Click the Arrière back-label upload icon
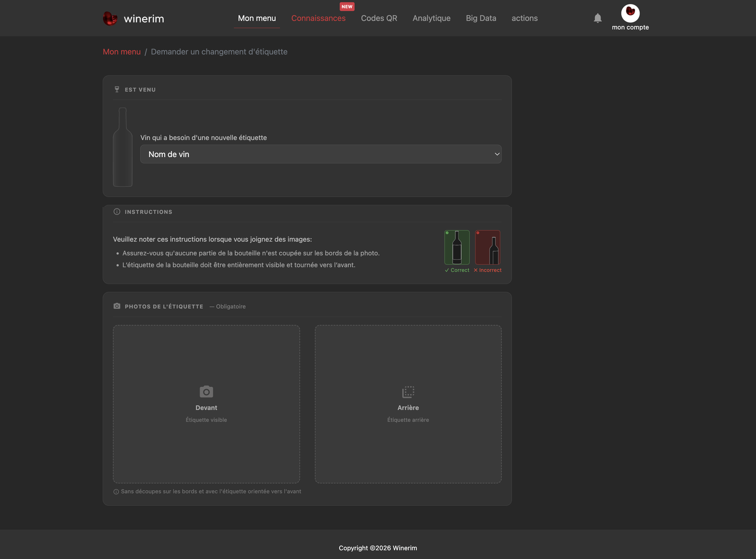 pyautogui.click(x=408, y=392)
